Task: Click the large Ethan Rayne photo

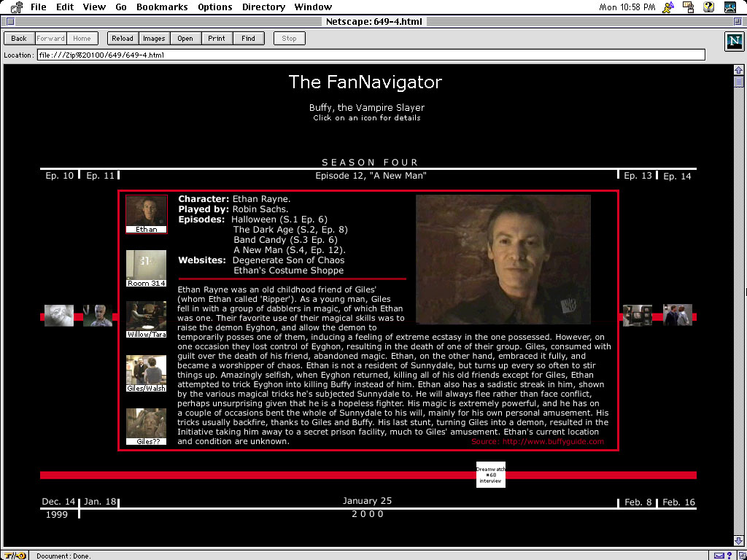Action: click(x=503, y=259)
